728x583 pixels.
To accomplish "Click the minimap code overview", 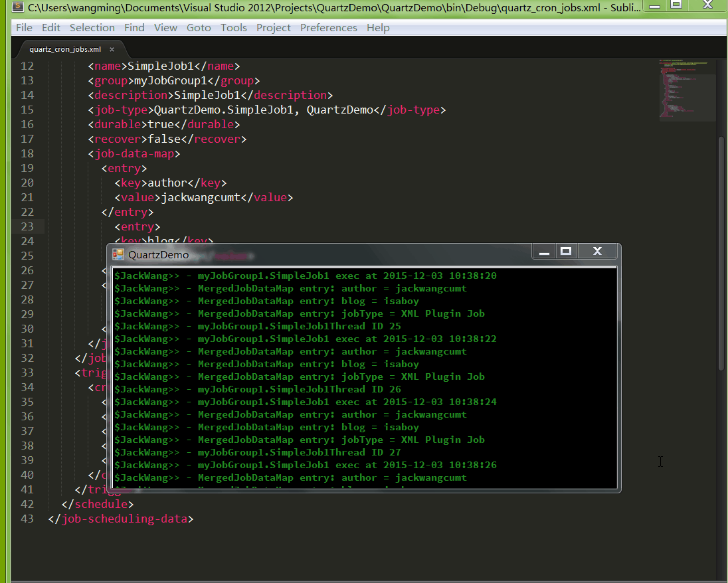I will [687, 90].
